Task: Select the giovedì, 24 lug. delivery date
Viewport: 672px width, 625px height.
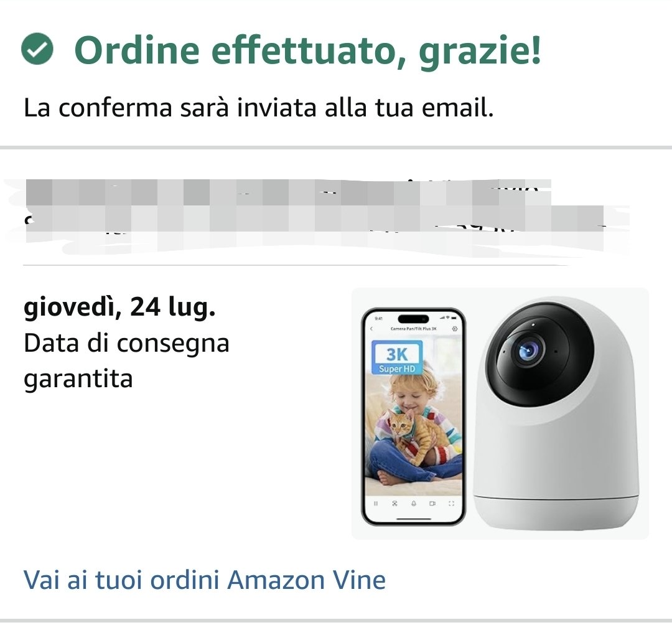Action: pyautogui.click(x=119, y=307)
